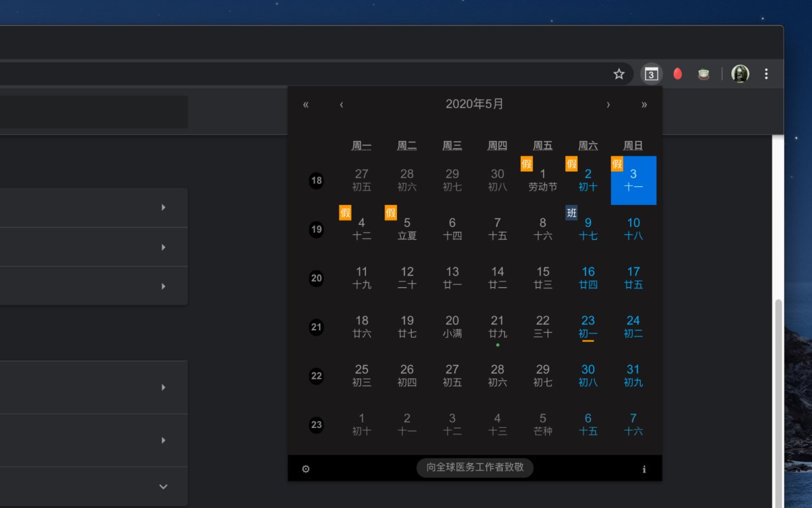
Task: Jump to next year with double-right arrow
Action: coord(644,105)
